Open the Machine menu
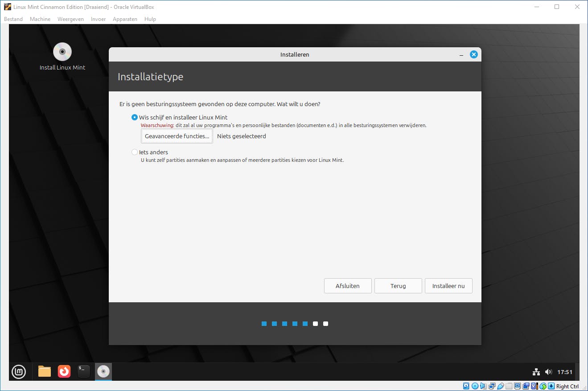The height and width of the screenshot is (391, 588). [40, 19]
